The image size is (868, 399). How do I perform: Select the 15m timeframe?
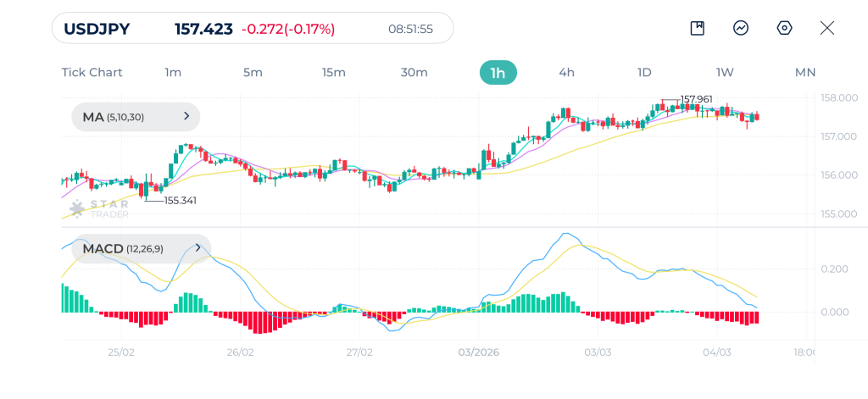click(334, 73)
